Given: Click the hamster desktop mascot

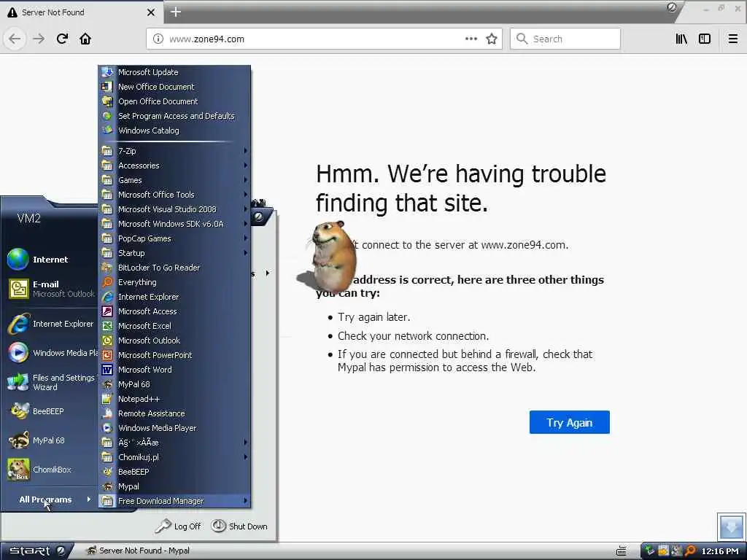Looking at the screenshot, I should click(x=328, y=257).
